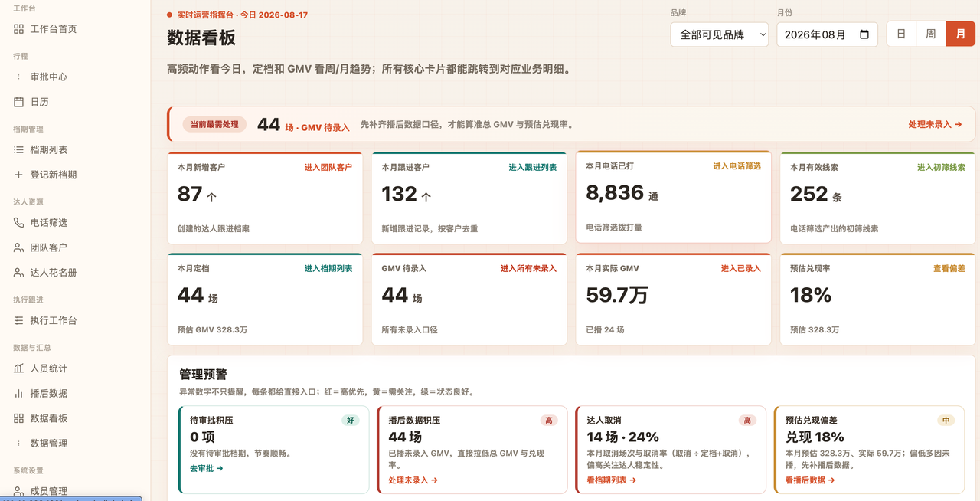The width and height of the screenshot is (980, 501).
Task: Click the 高 badge on 播后数据积压 card
Action: 549,421
